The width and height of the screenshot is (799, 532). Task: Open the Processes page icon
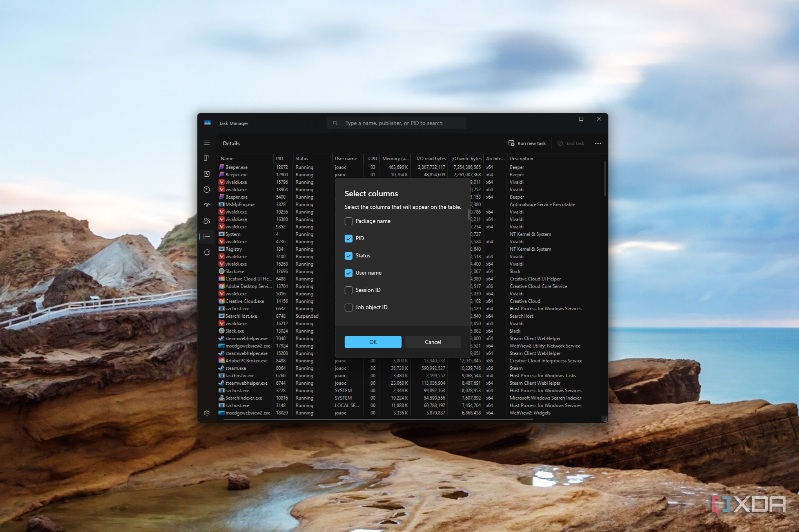[207, 158]
